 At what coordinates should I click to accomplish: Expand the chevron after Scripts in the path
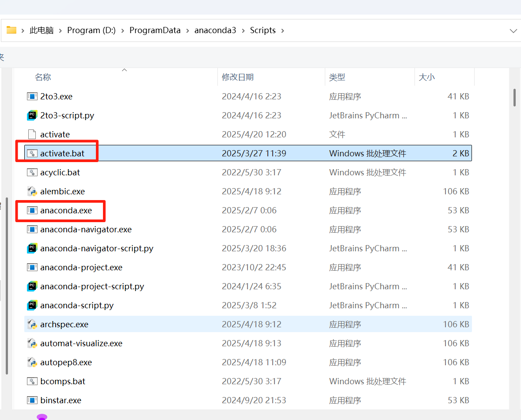point(283,30)
